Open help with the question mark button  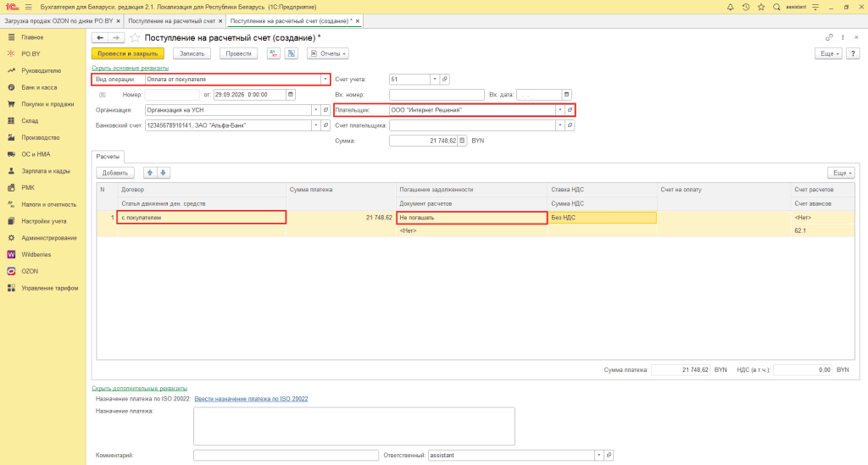click(x=853, y=53)
